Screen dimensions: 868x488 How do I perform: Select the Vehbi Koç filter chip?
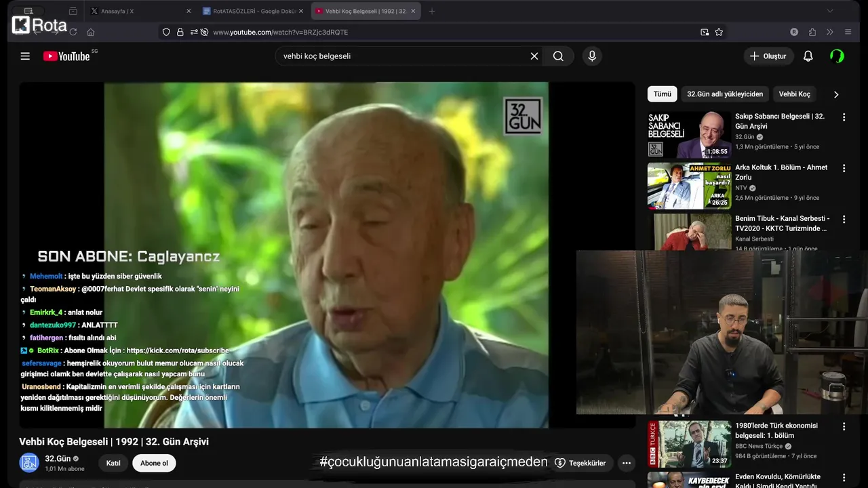[794, 94]
